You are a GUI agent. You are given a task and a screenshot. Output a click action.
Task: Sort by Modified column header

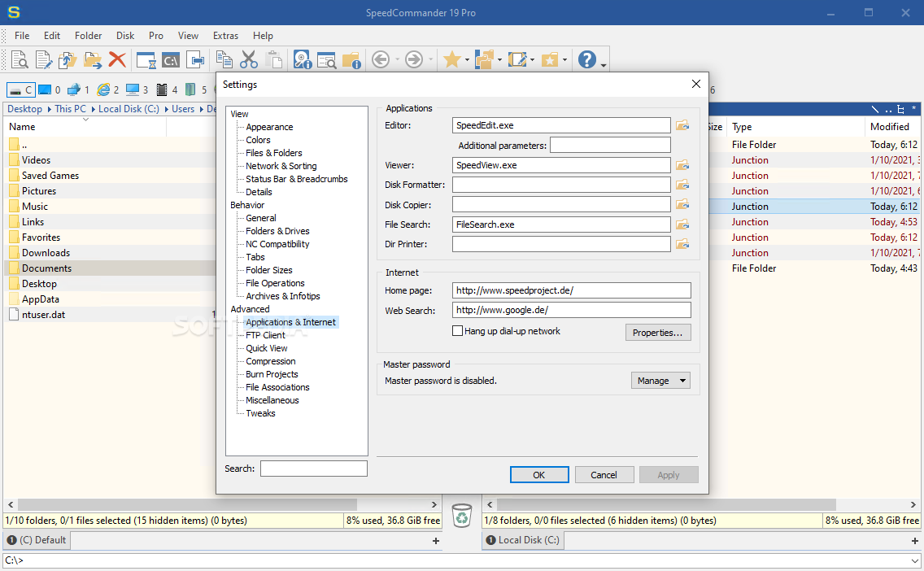tap(889, 127)
